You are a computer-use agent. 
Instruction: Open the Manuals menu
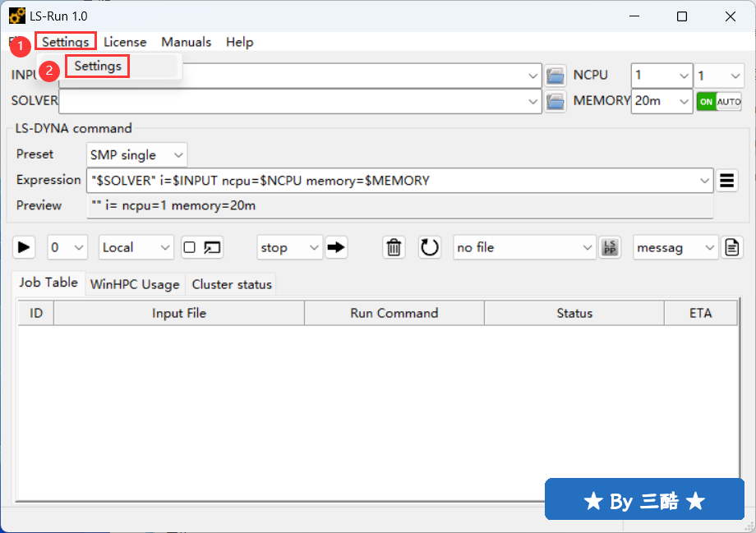(186, 42)
